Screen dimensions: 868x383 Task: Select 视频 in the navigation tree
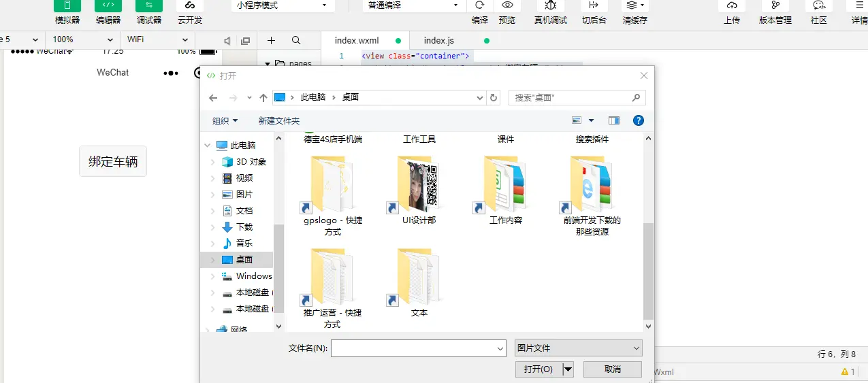[244, 178]
